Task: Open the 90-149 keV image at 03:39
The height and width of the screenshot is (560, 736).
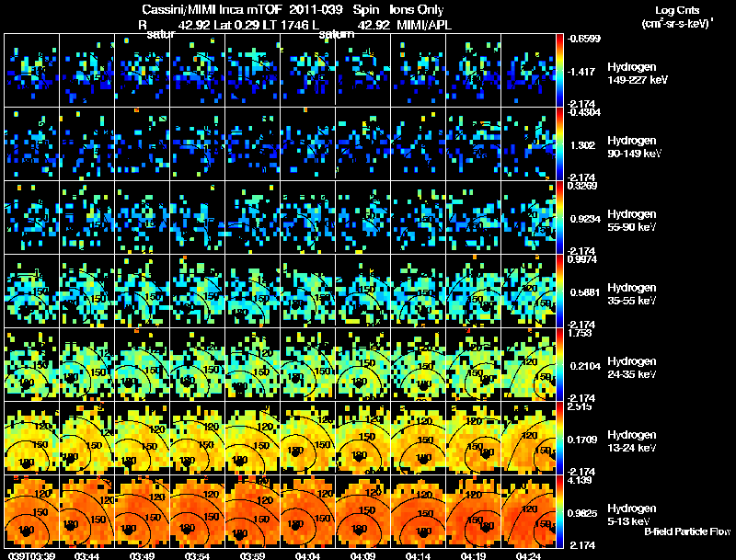Action: pyautogui.click(x=31, y=143)
